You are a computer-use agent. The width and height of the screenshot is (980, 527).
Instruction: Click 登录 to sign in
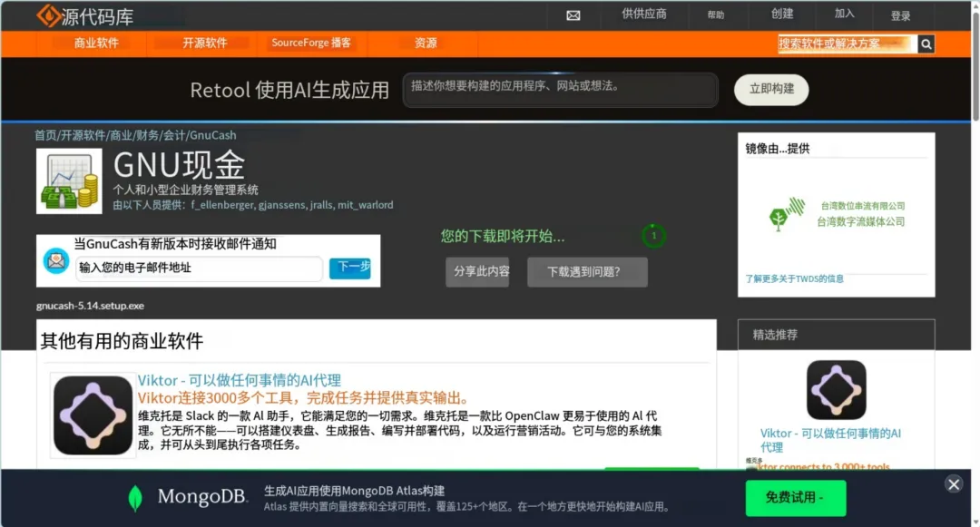901,16
